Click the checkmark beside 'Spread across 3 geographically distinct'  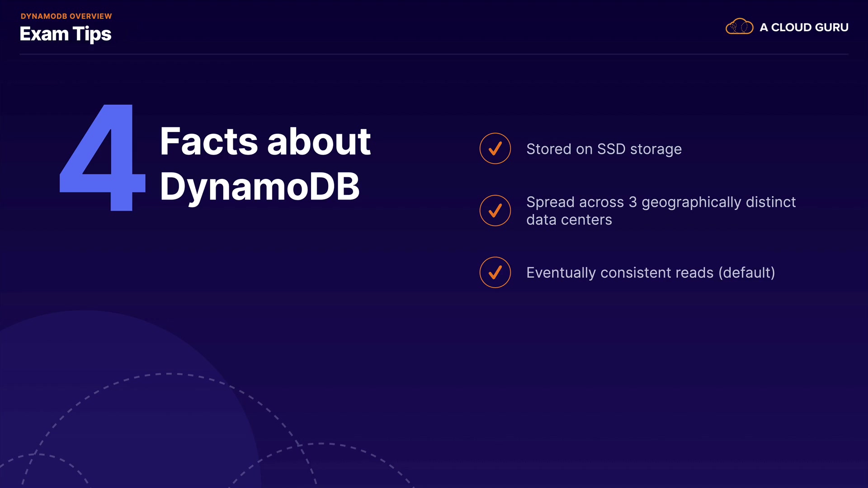point(495,211)
